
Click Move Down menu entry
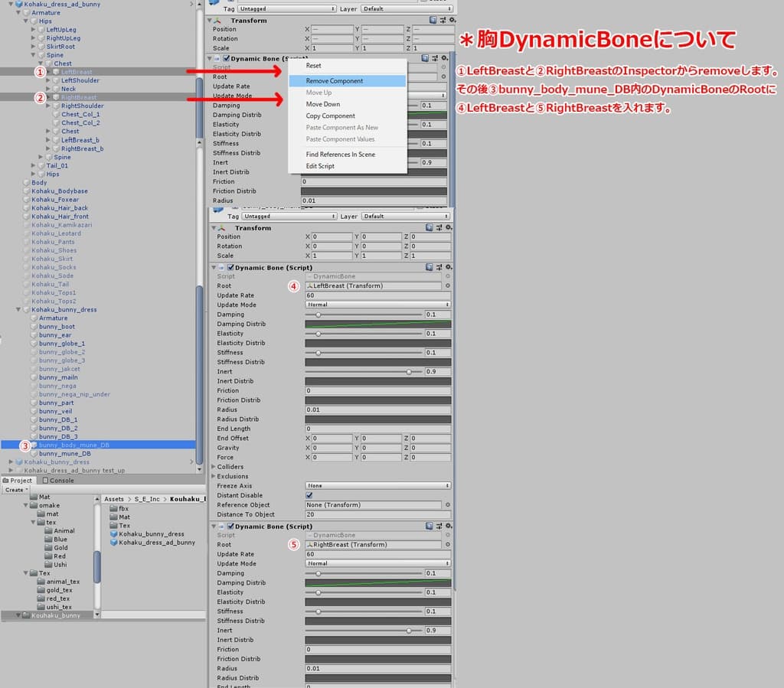pyautogui.click(x=322, y=104)
